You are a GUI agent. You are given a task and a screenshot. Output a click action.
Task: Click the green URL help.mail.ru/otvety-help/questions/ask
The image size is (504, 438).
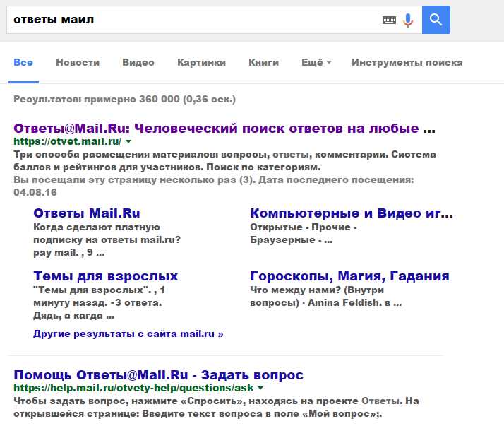(133, 388)
